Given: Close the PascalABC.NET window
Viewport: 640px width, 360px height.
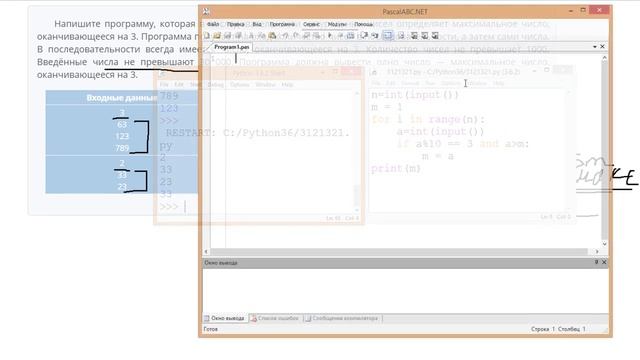Looking at the screenshot, I should pyautogui.click(x=599, y=10).
